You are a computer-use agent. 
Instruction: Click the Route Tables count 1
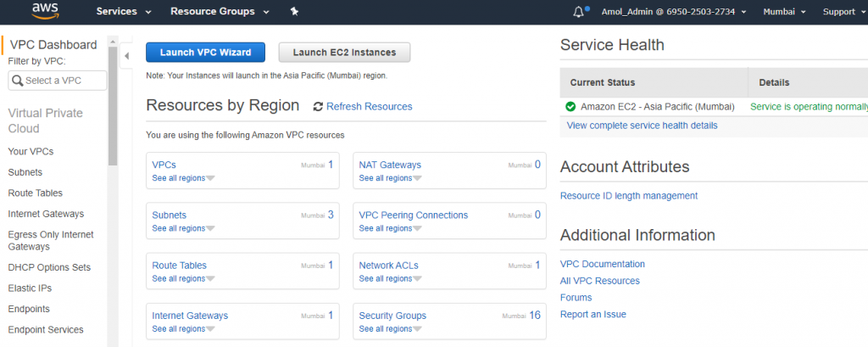pos(331,265)
